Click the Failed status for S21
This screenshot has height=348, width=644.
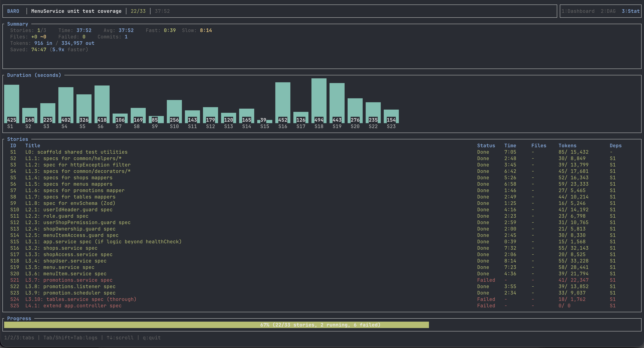tap(486, 280)
